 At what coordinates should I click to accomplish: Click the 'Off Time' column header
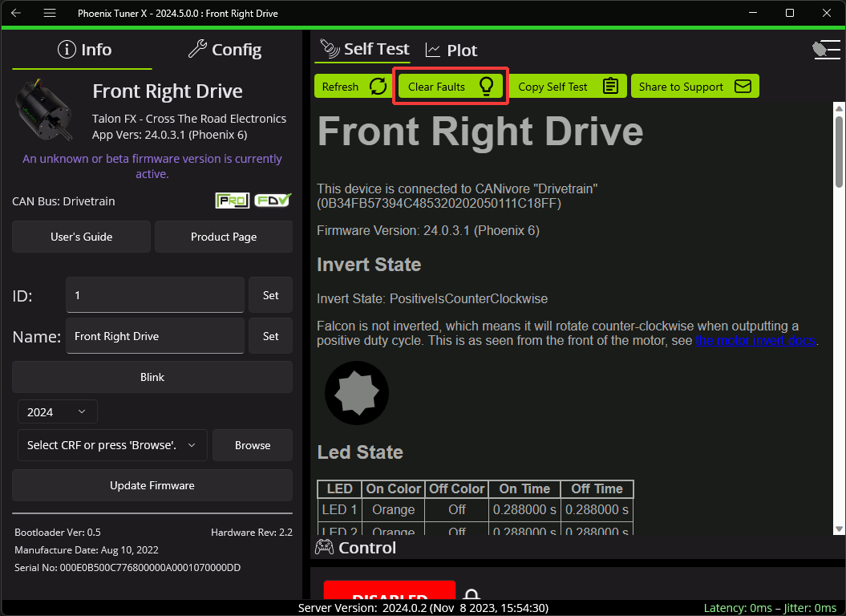597,488
